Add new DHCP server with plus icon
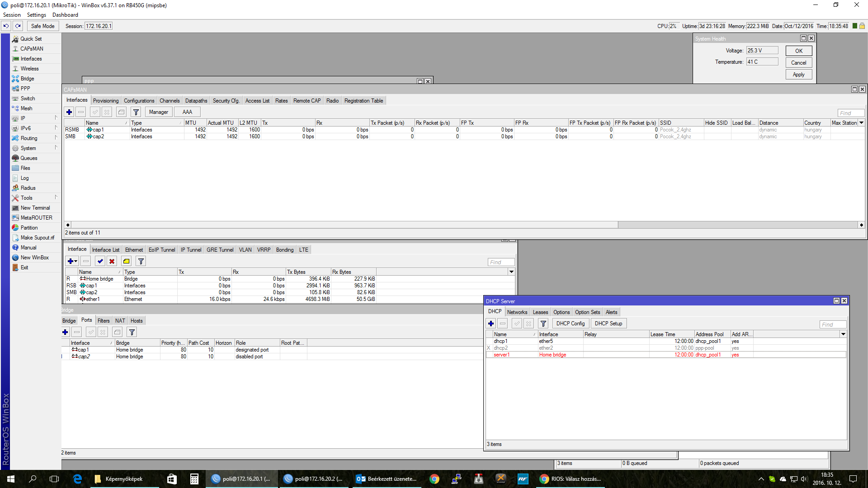This screenshot has height=488, width=868. [x=491, y=324]
